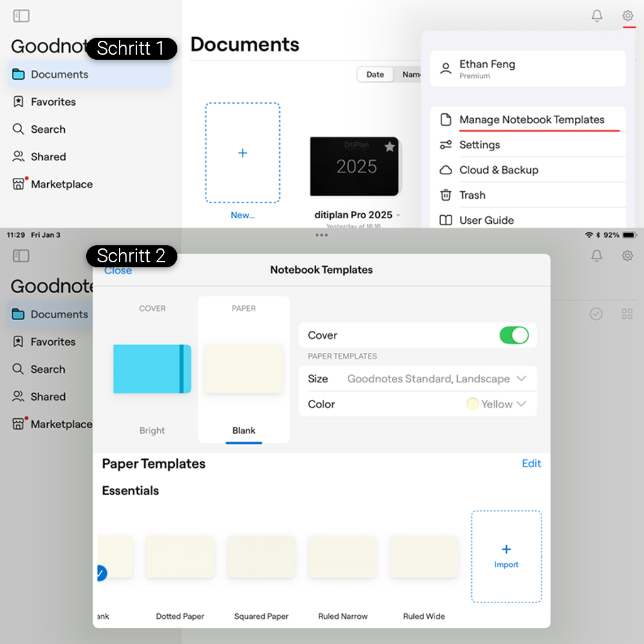The height and width of the screenshot is (644, 644).
Task: Click the blue Bright cover preview
Action: pos(152,369)
